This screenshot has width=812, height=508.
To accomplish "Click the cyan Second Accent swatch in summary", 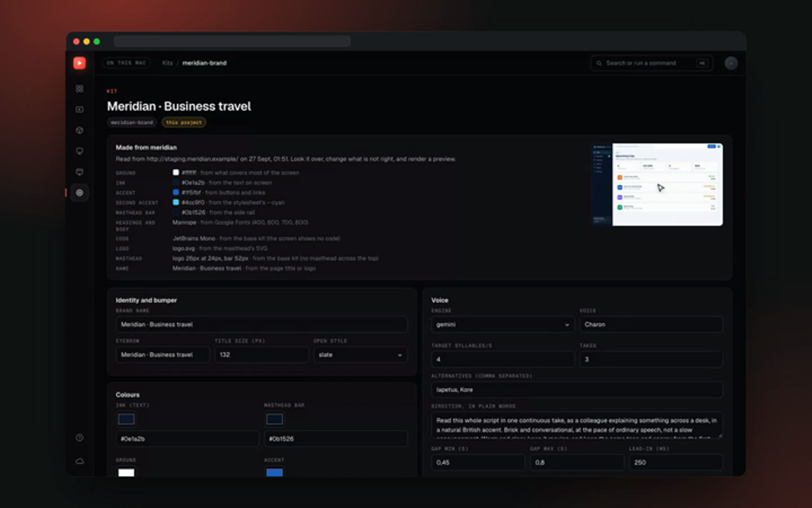I will tap(176, 202).
